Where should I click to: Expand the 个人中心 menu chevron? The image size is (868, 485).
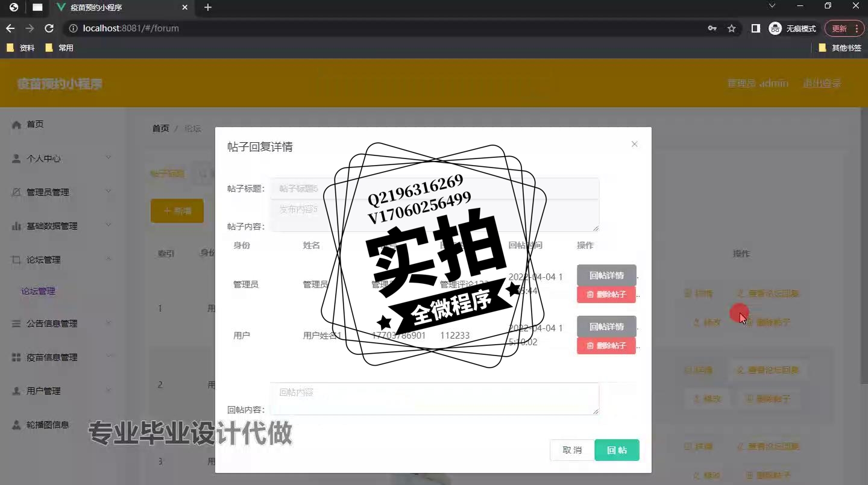pos(108,157)
